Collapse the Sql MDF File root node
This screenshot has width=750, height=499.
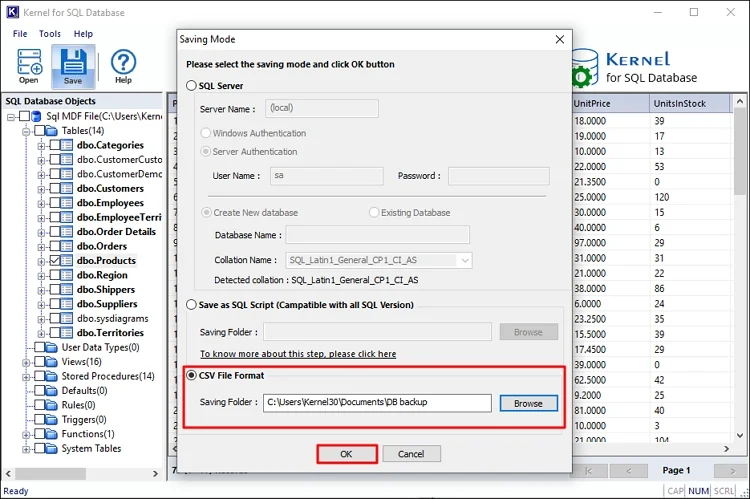tap(11, 117)
